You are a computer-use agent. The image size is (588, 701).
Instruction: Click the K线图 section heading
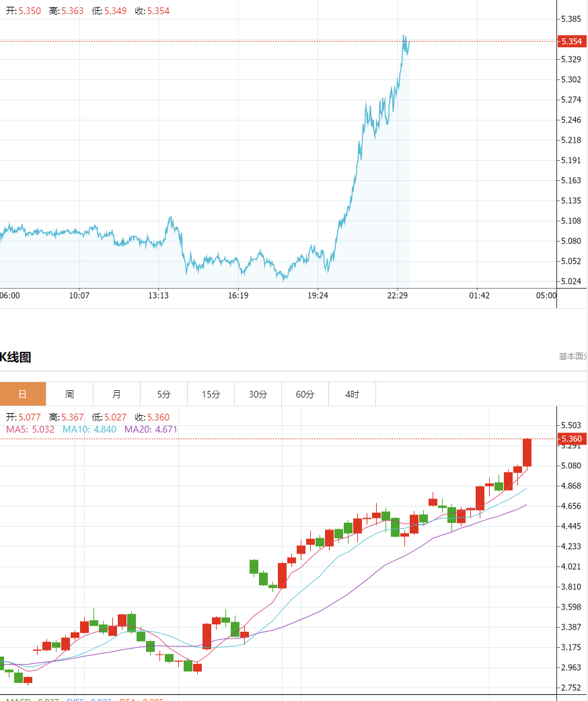[x=15, y=357]
